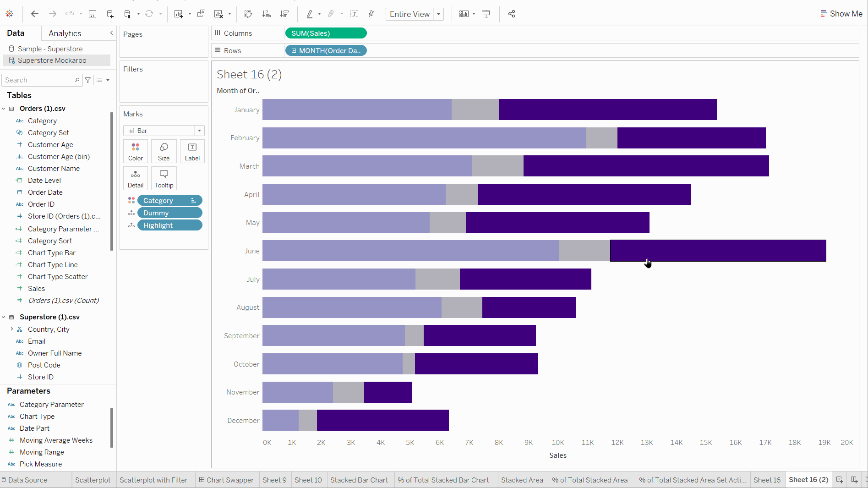Enter Presentation Mode from the toolbar
The image size is (868, 488).
pyautogui.click(x=486, y=14)
